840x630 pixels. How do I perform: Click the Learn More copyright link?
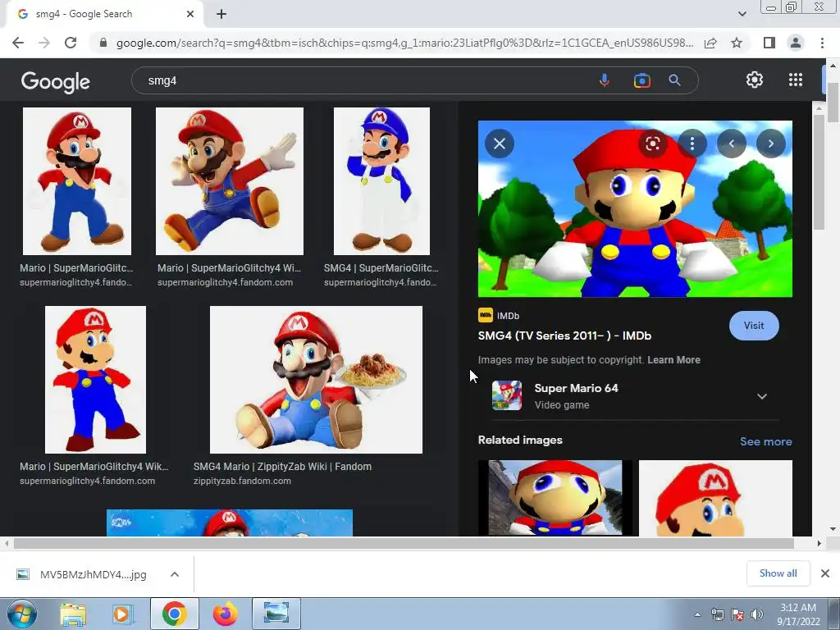click(673, 360)
